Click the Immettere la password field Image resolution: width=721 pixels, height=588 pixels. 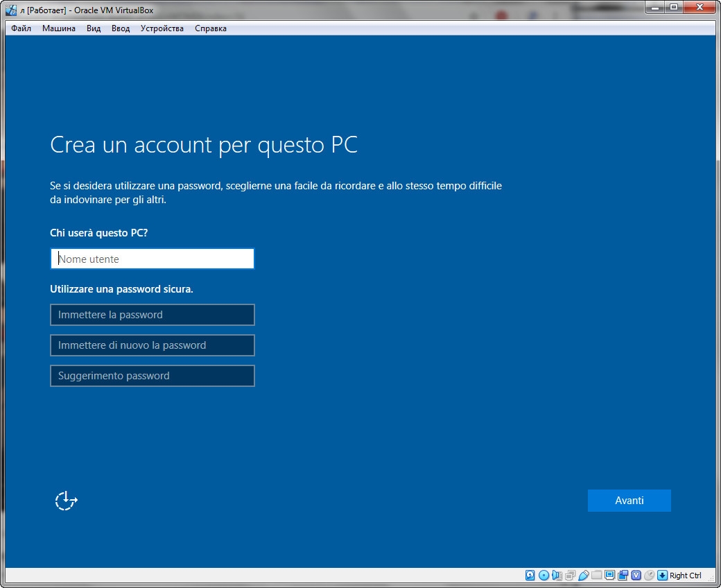click(x=153, y=315)
